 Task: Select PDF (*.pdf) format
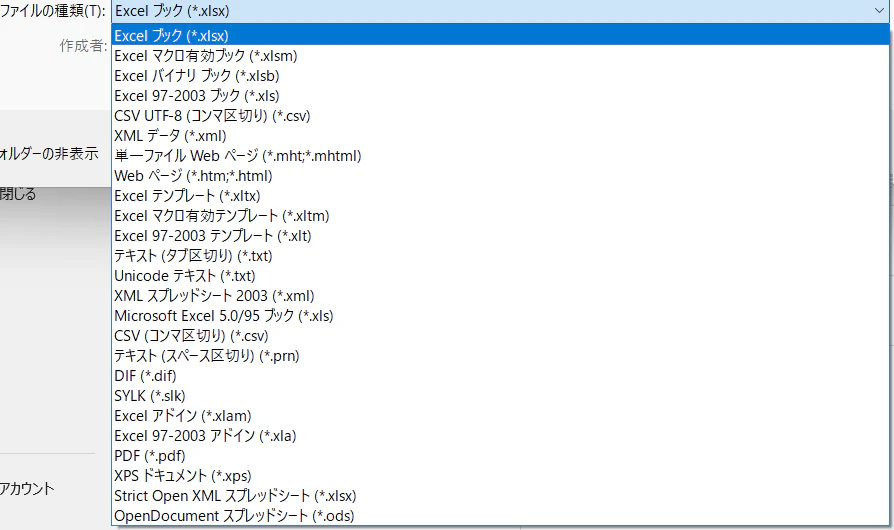click(500, 456)
